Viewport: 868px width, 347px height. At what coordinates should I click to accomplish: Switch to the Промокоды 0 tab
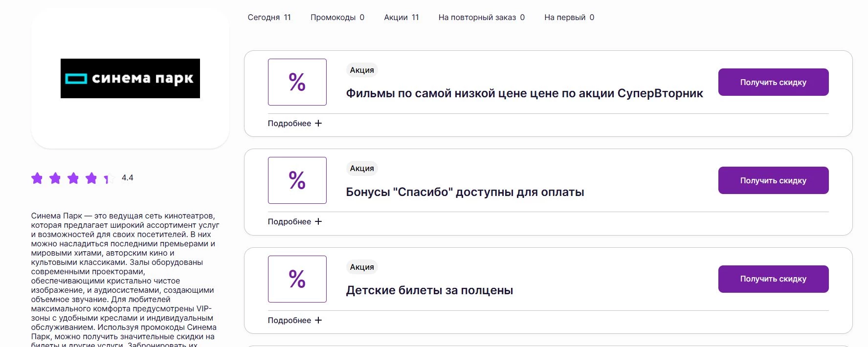tap(337, 17)
